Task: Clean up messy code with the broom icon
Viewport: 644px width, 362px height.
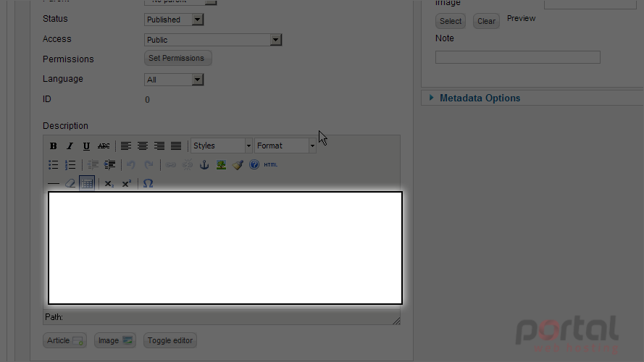Action: tap(238, 164)
